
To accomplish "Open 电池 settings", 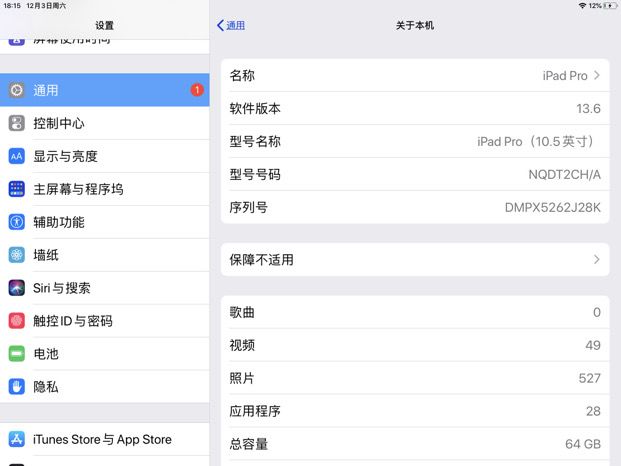I will pos(105,354).
